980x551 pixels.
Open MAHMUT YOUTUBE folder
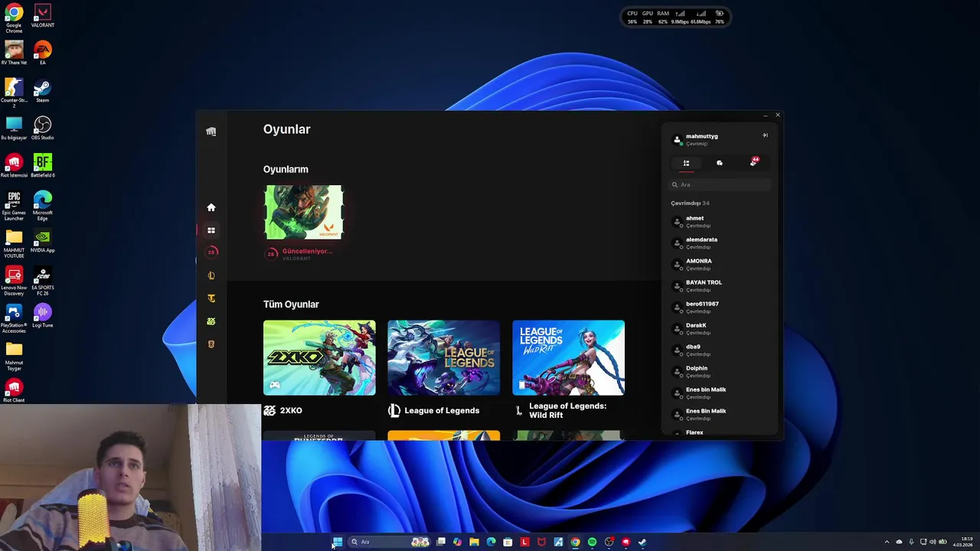(x=14, y=244)
